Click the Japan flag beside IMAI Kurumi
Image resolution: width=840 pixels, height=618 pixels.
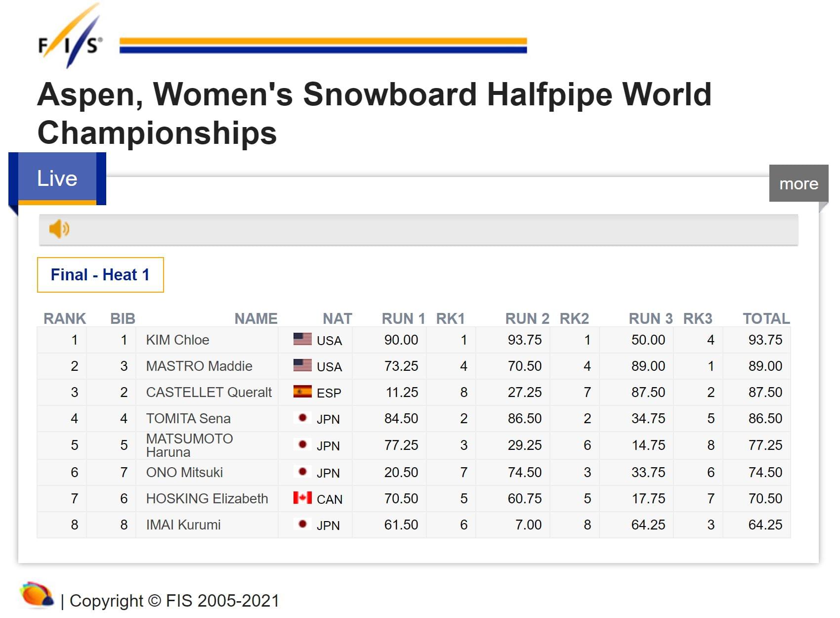[302, 524]
